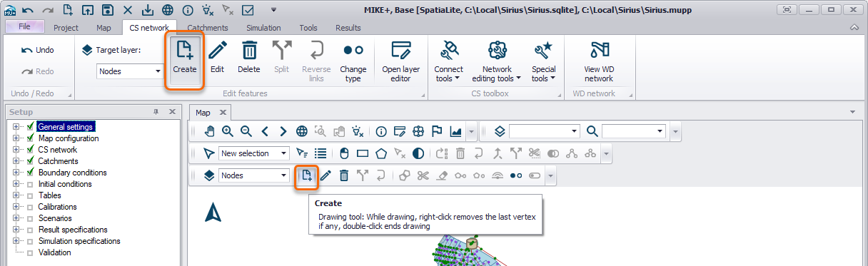Select the rectangle selection tool
Screen dimensions: 868x266
363,153
